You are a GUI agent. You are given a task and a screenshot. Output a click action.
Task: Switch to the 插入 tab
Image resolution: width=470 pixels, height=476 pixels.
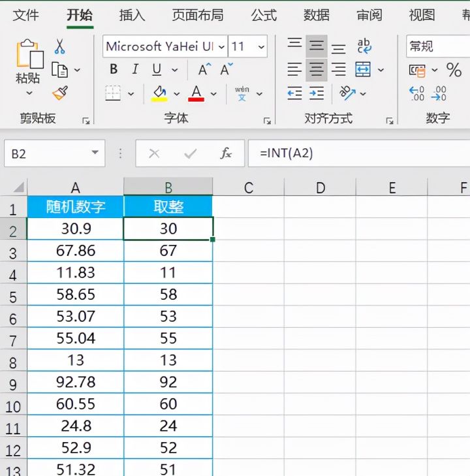[132, 15]
